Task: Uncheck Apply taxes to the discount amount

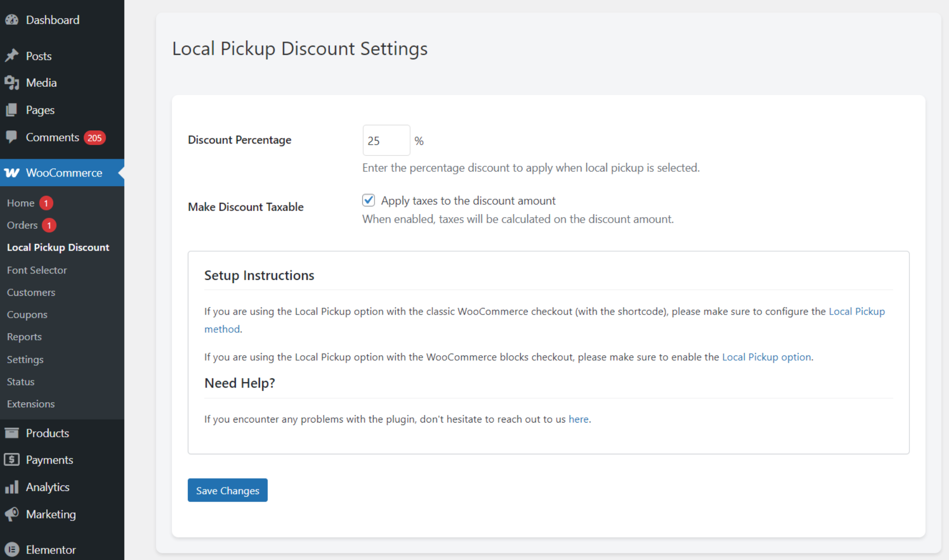Action: click(368, 200)
